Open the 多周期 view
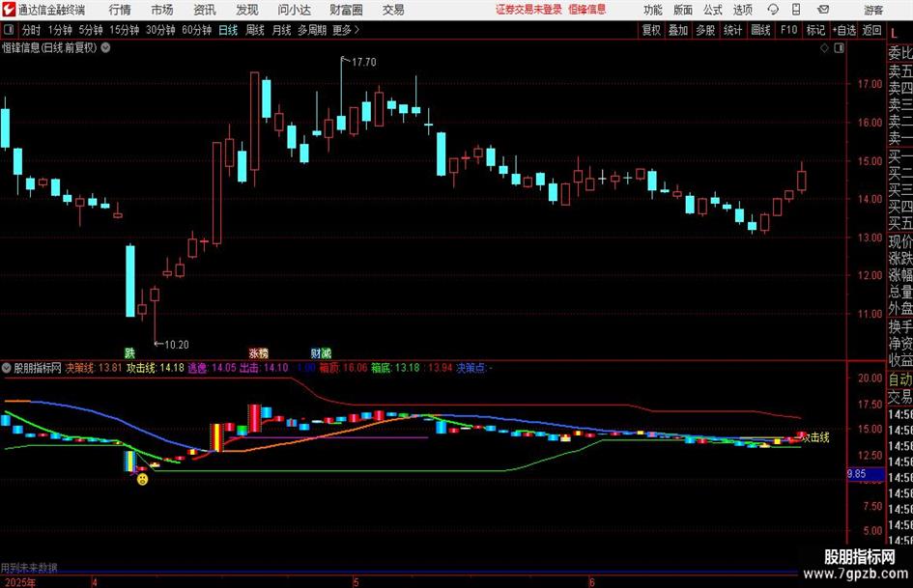Viewport: 913px width, 588px height. pos(311,30)
